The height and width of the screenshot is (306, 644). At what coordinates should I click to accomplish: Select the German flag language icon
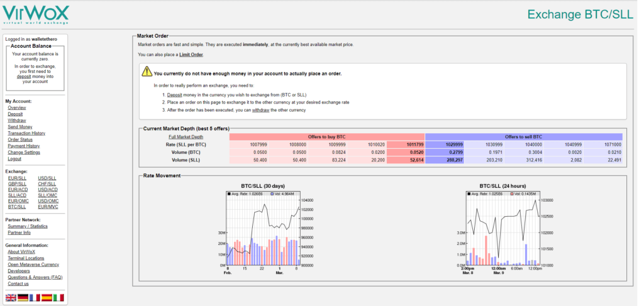pos(23,297)
